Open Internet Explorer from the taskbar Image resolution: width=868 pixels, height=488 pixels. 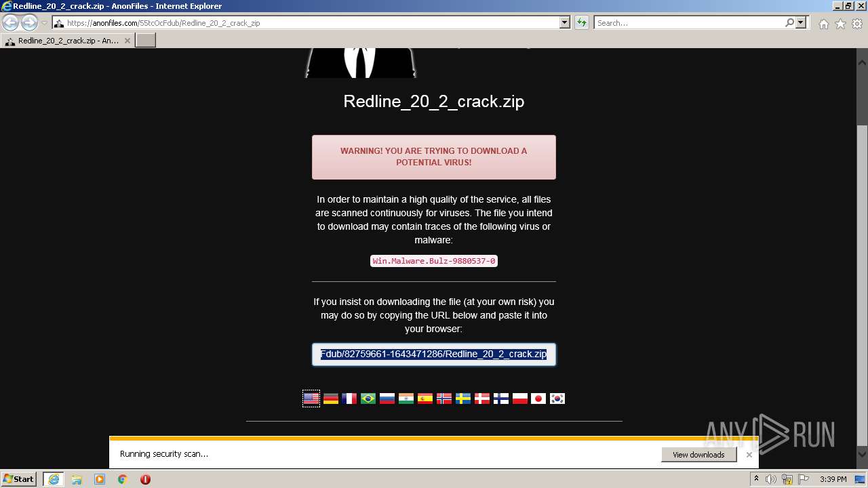pos(54,479)
